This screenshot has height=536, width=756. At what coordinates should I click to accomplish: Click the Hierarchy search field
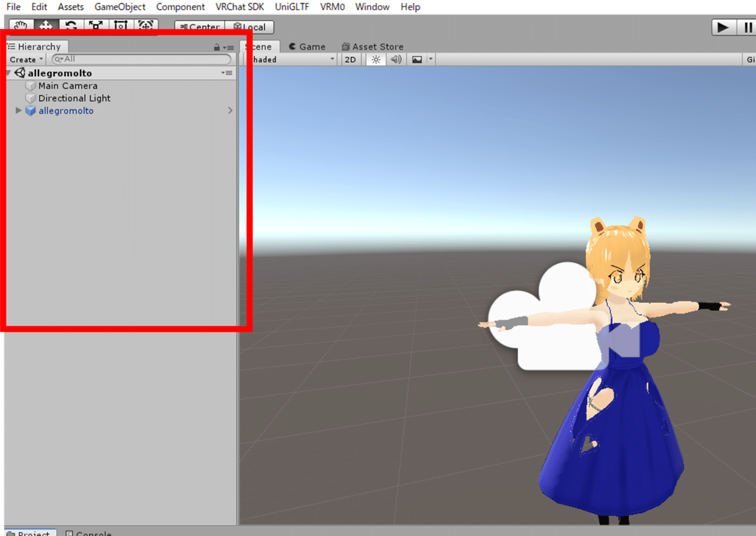tap(142, 59)
